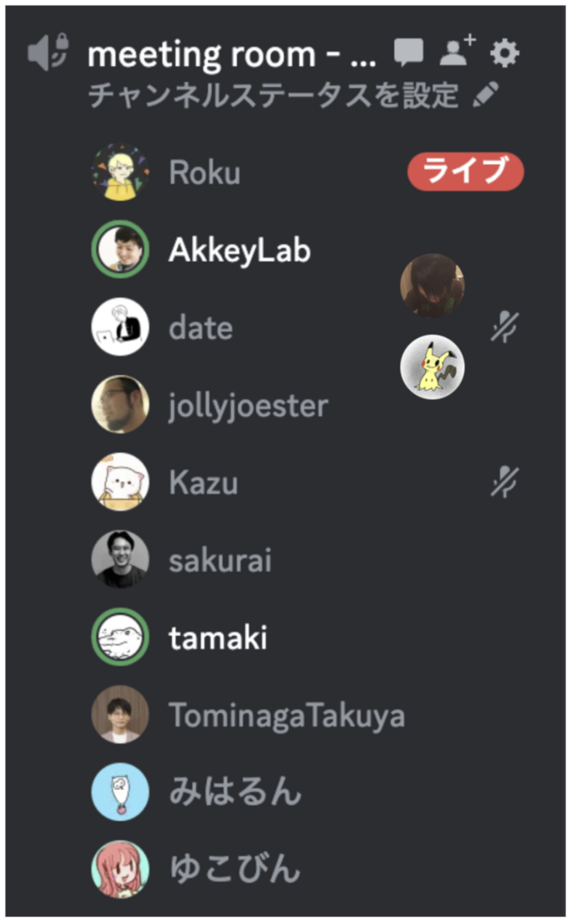The width and height of the screenshot is (573, 924).
Task: Select user AkkeyLab in voice list
Action: click(240, 250)
